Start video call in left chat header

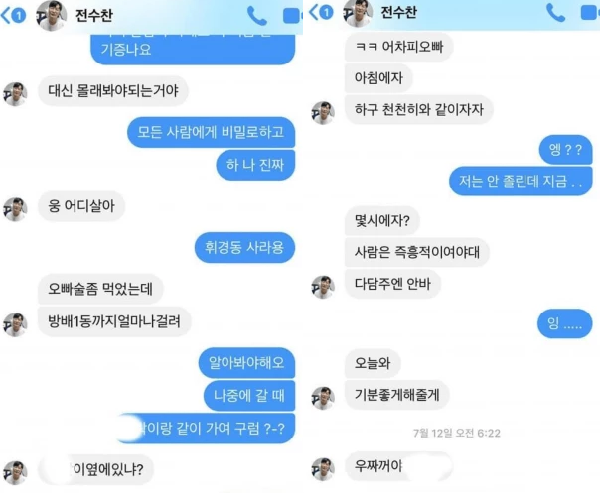click(292, 16)
